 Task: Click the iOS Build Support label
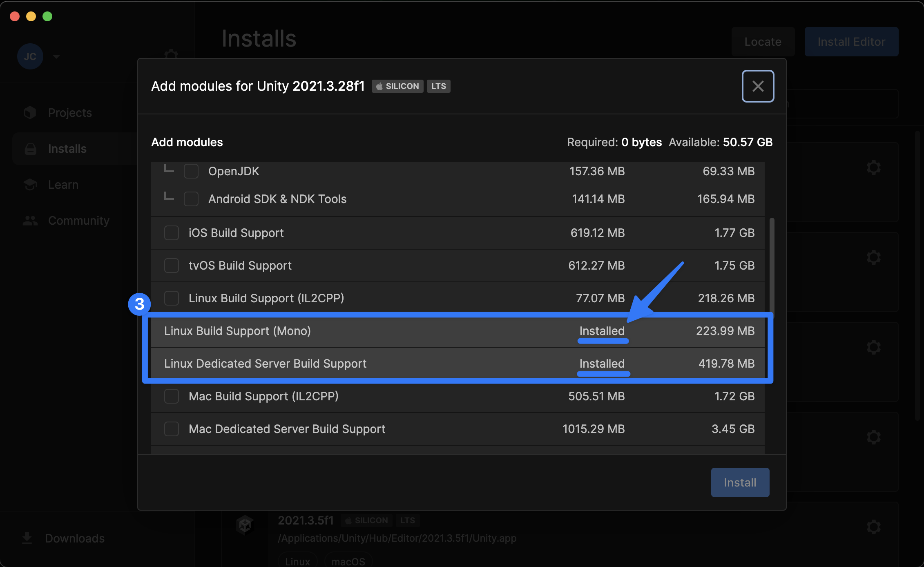[236, 233]
